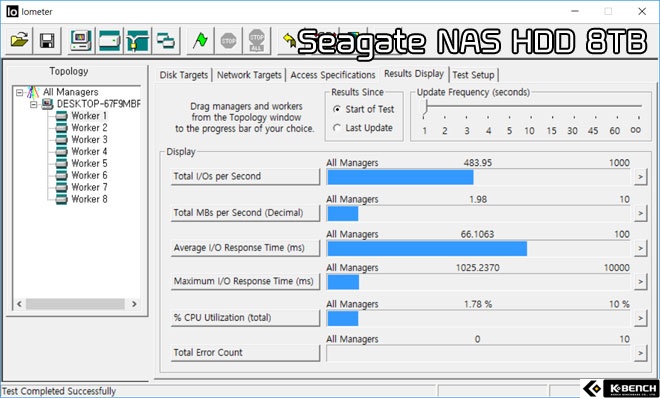This screenshot has width=660, height=398.
Task: Click Test Completed Successfully status text
Action: tap(59, 391)
